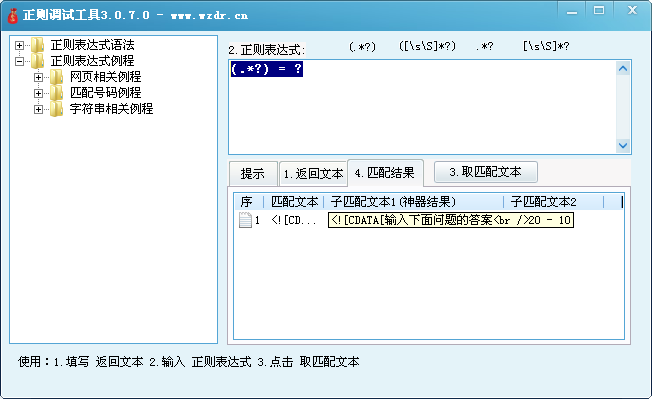
Task: Click the 匹配文本 column header
Action: click(x=294, y=202)
